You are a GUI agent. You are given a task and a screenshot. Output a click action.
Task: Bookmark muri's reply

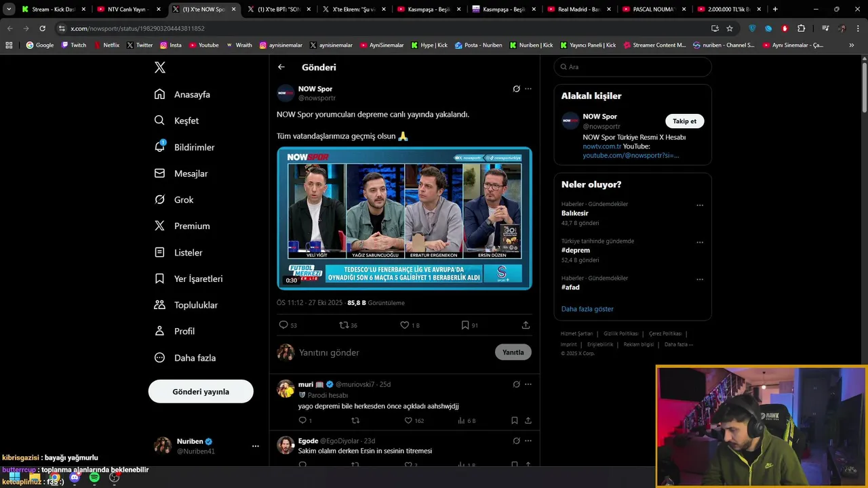[515, 421]
